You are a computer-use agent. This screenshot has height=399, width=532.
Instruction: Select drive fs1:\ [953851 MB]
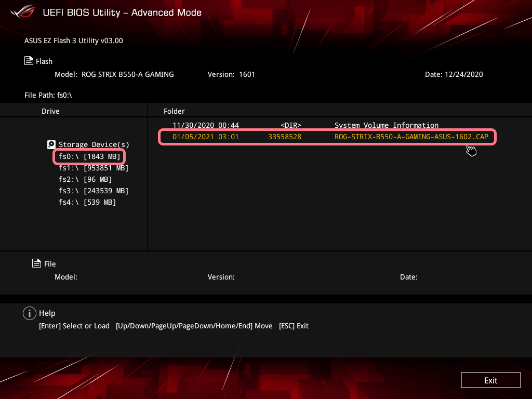[94, 168]
